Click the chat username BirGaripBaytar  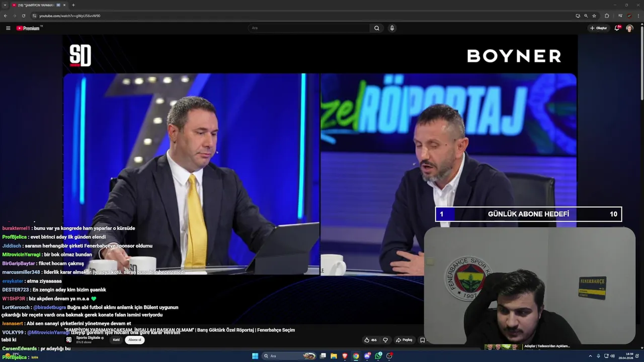(19, 263)
